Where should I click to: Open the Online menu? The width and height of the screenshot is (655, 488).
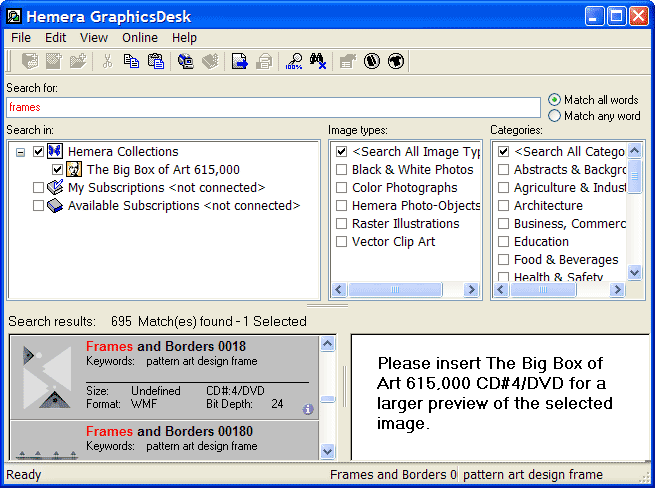140,38
